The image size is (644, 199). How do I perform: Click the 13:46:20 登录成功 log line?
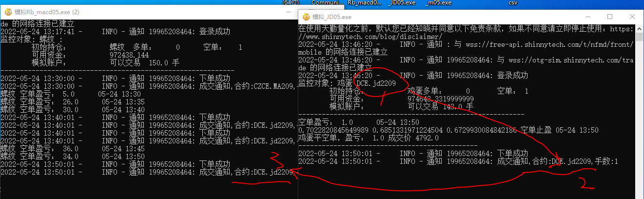coord(413,75)
